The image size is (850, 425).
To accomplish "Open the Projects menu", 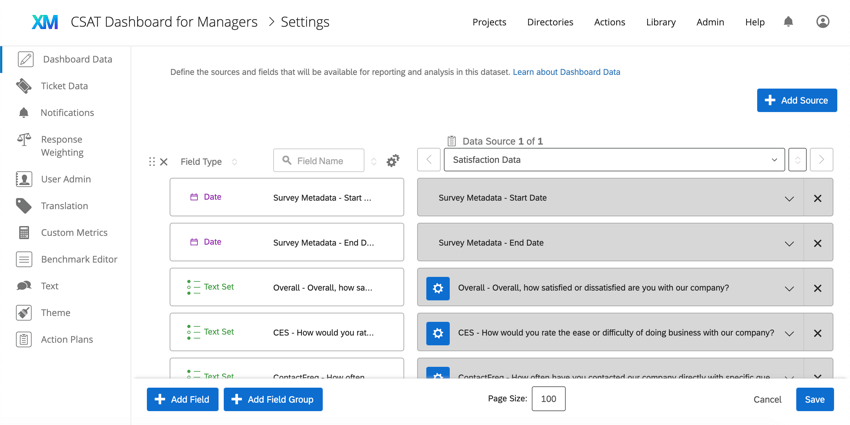I will pyautogui.click(x=489, y=22).
